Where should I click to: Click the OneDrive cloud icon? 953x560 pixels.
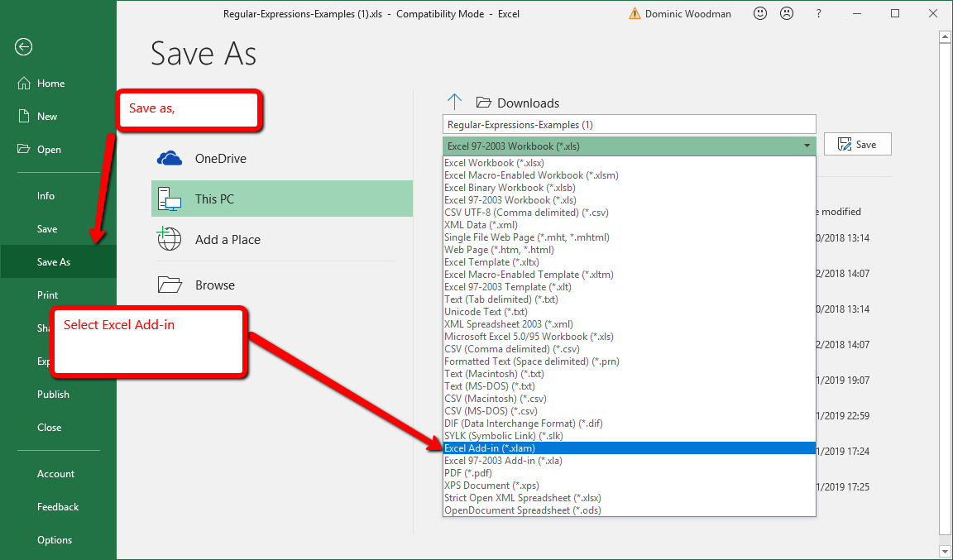[170, 158]
